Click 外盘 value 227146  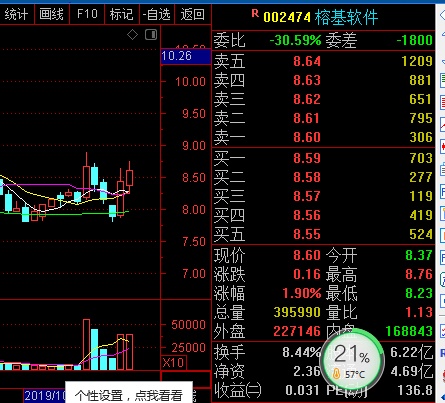coord(297,331)
